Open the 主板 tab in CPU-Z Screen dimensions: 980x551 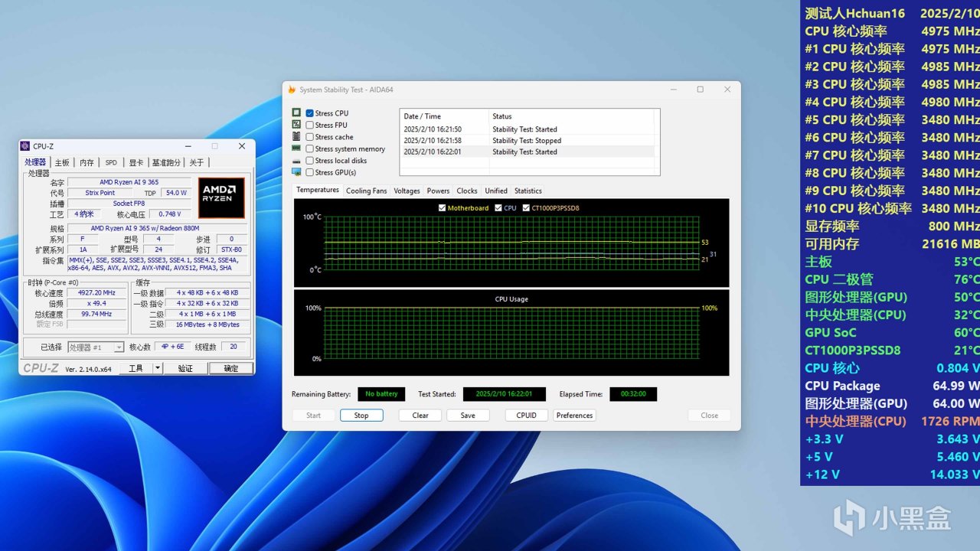62,162
